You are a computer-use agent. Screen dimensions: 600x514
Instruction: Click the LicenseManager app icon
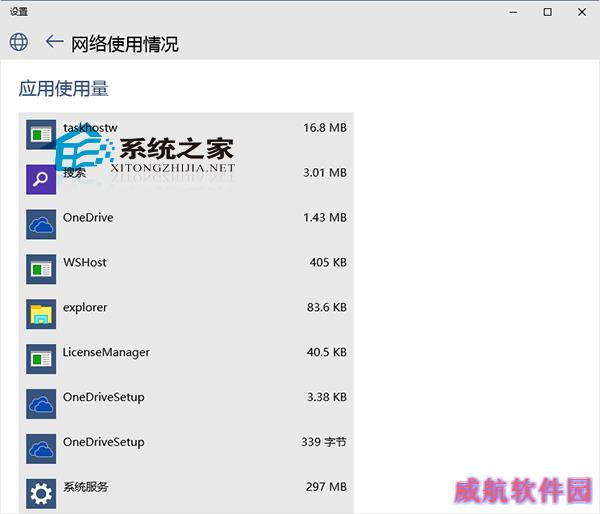click(x=41, y=359)
